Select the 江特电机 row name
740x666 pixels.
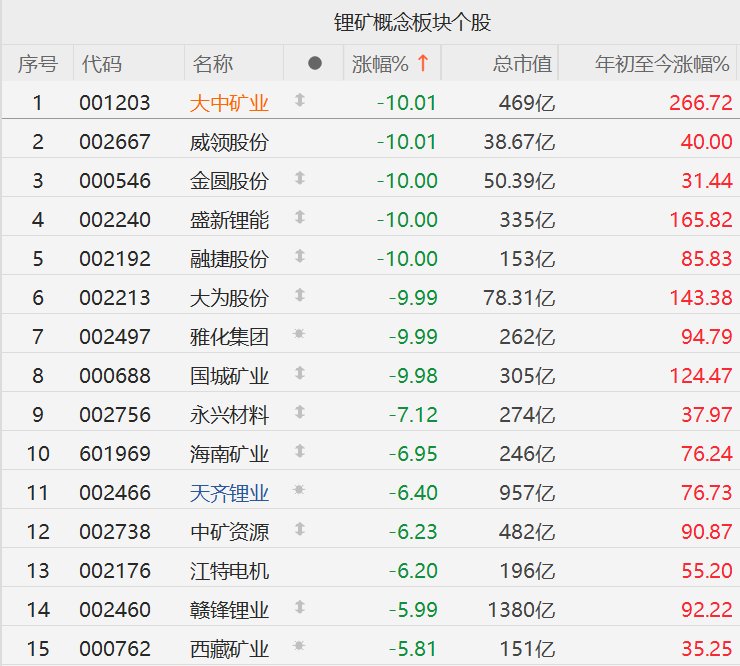click(229, 571)
